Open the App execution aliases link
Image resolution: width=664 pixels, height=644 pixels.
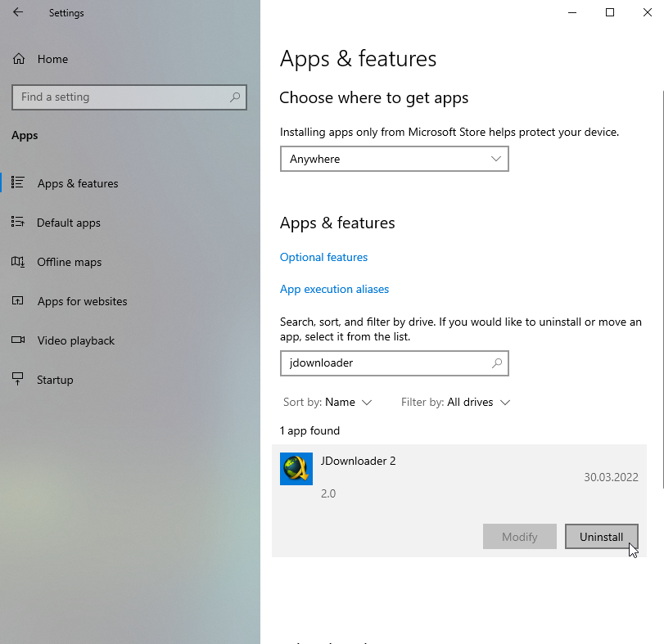point(334,289)
